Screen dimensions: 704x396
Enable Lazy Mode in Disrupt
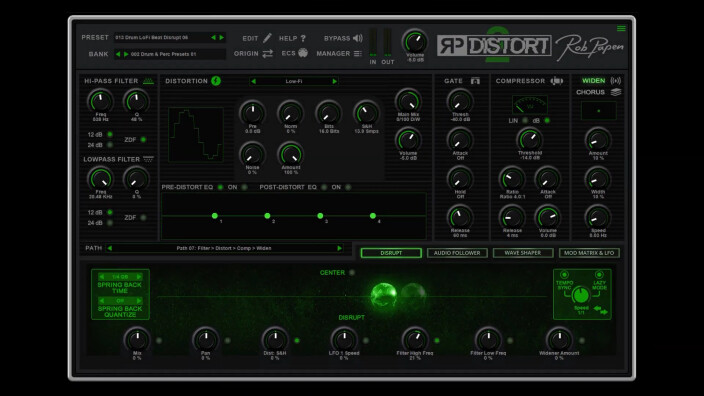tap(599, 274)
